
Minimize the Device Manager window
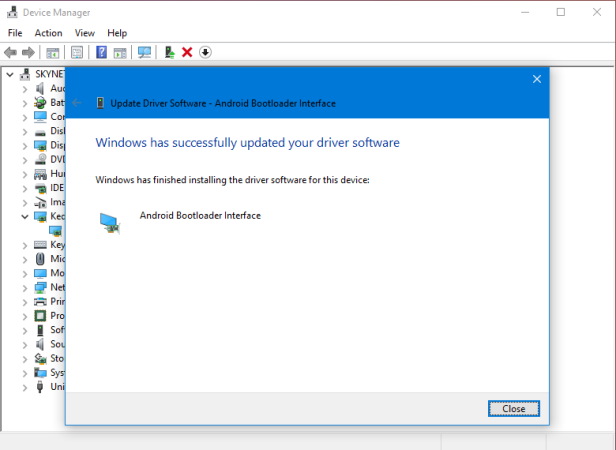pos(525,12)
